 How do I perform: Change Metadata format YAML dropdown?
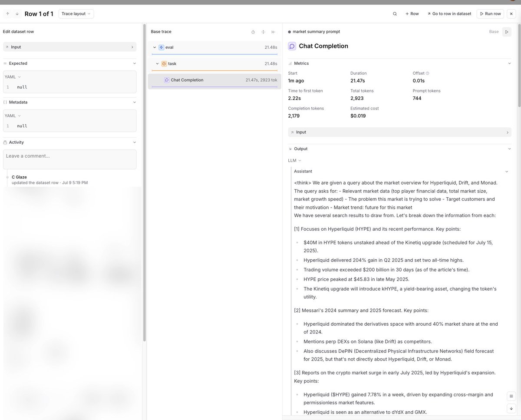(13, 116)
